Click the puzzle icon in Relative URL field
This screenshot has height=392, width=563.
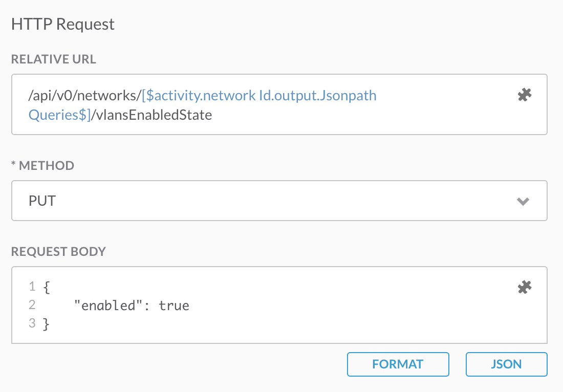[x=525, y=95]
